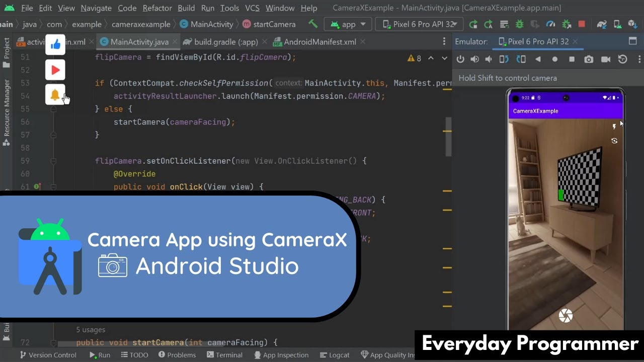Open the File menu
This screenshot has width=644, height=362.
(27, 8)
